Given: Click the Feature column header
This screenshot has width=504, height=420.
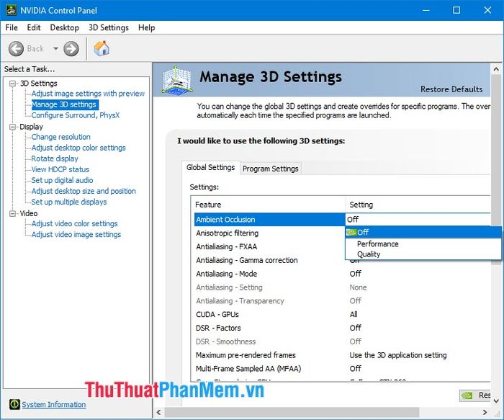Looking at the screenshot, I should point(269,205).
